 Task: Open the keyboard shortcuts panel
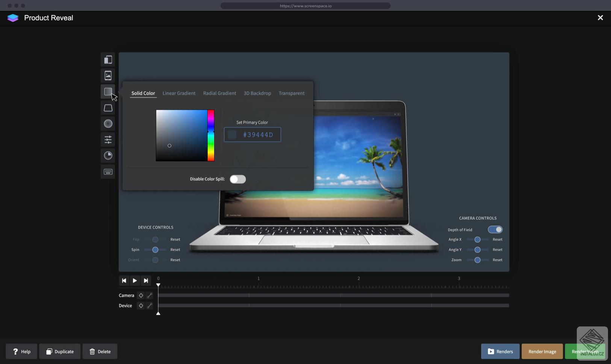click(x=108, y=172)
